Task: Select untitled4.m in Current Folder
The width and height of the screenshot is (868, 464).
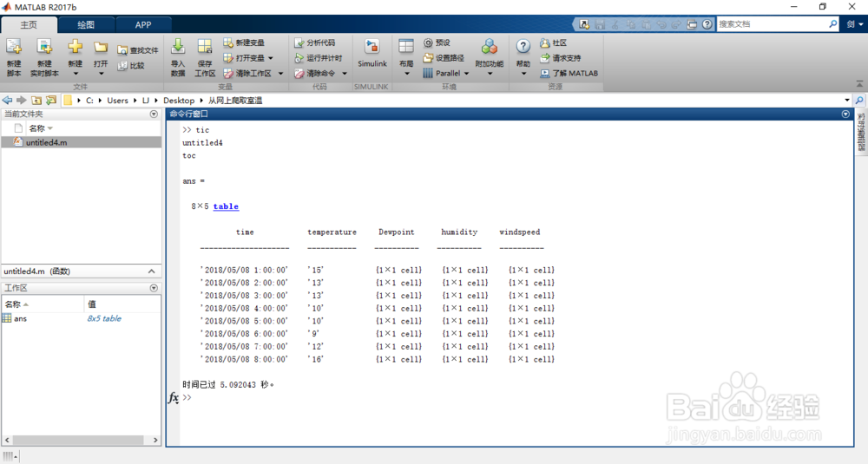Action: click(82, 143)
